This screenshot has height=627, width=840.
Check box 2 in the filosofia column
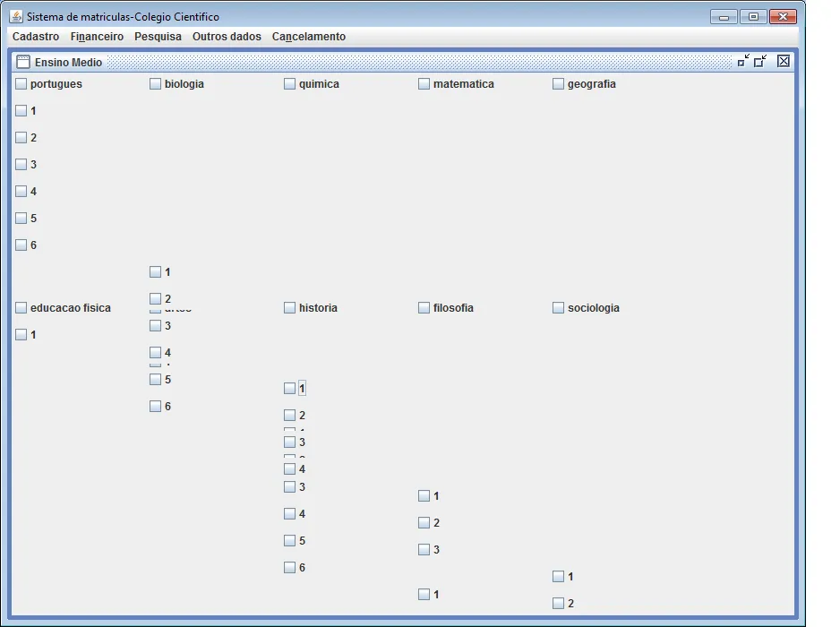[424, 522]
